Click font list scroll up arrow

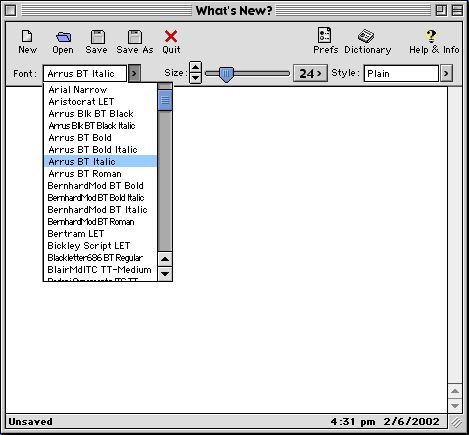[165, 259]
